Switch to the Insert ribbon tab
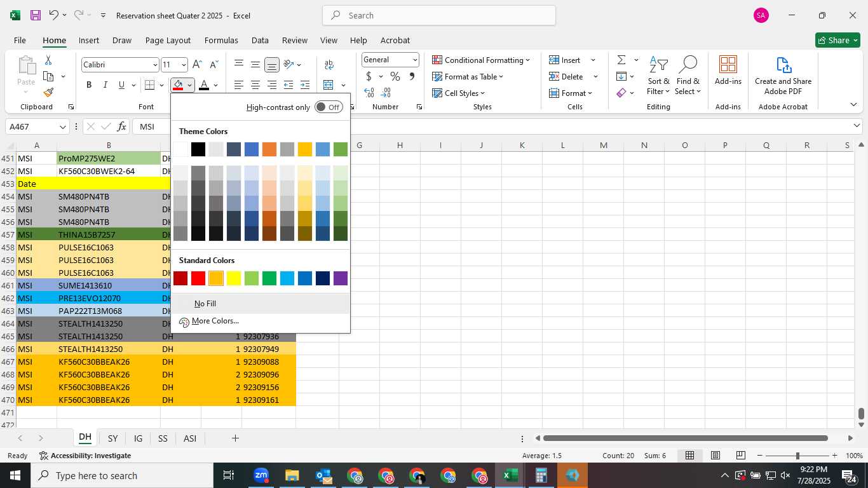This screenshot has width=868, height=488. pos(89,40)
